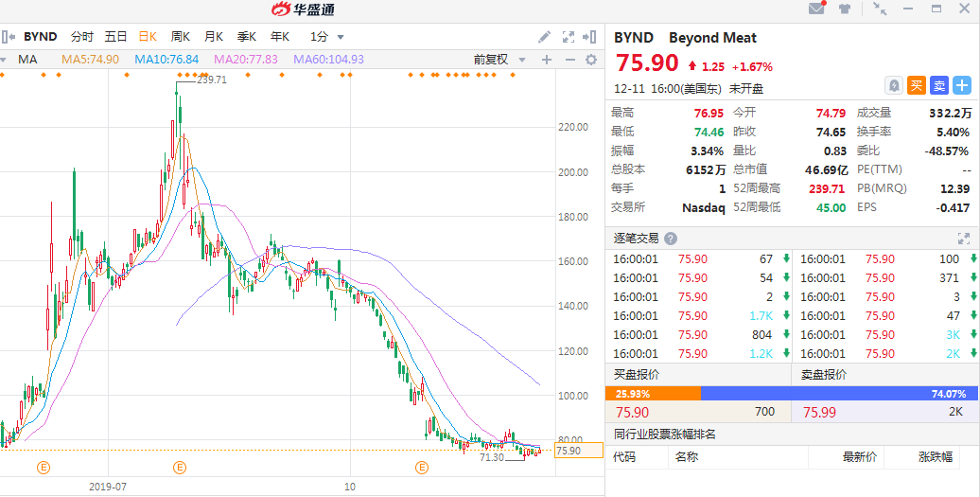Switch to 五日 five-day tab
The width and height of the screenshot is (980, 497).
click(115, 37)
